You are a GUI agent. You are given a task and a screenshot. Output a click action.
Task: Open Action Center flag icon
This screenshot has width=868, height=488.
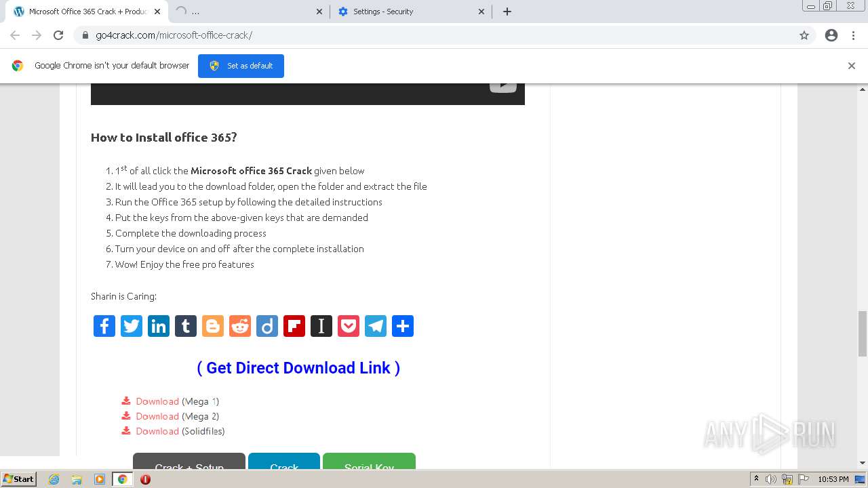804,479
